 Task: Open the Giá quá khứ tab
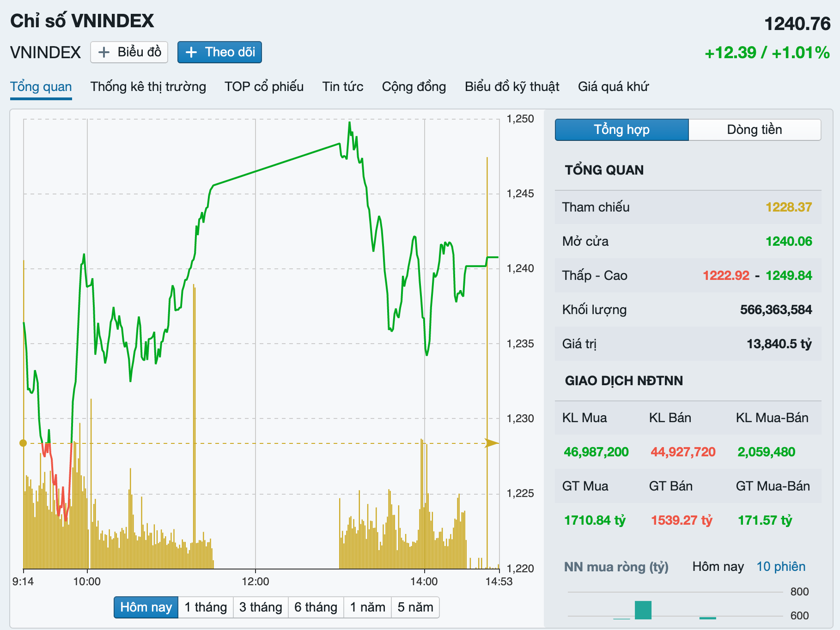click(x=614, y=86)
